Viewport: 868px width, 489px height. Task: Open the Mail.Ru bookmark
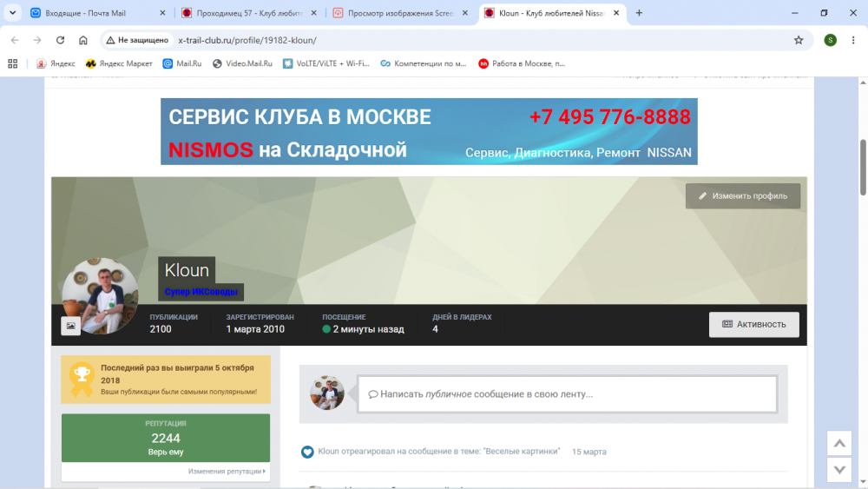tap(182, 63)
